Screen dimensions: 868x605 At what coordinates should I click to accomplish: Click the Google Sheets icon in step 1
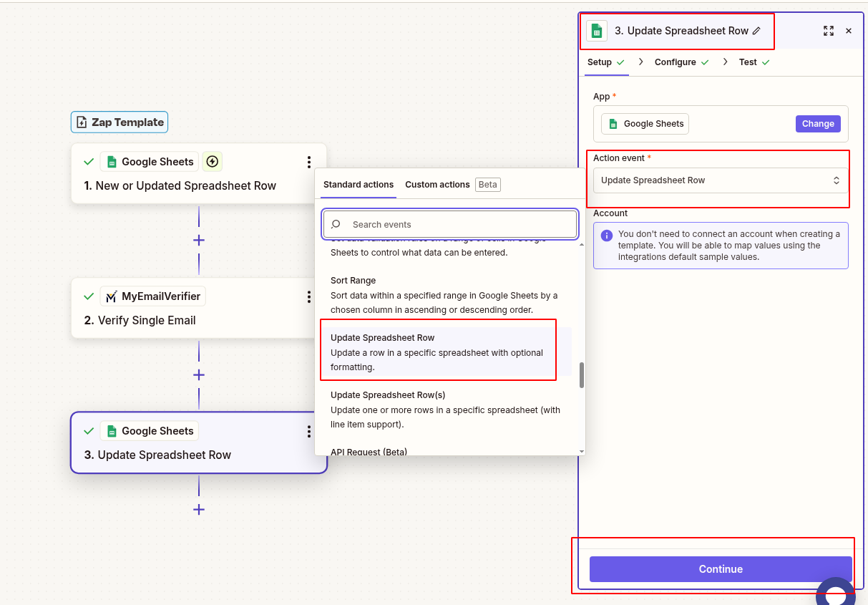click(x=112, y=161)
